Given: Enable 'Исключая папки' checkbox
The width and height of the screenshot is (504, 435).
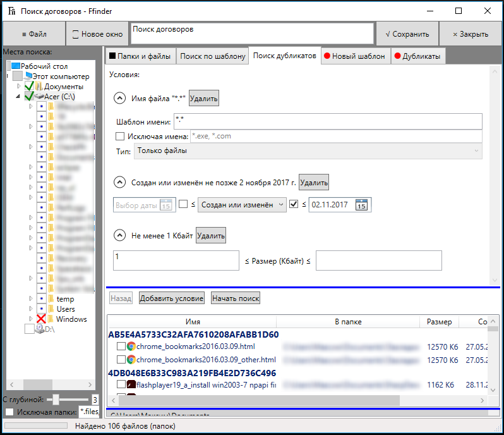Looking at the screenshot, I should [9, 412].
